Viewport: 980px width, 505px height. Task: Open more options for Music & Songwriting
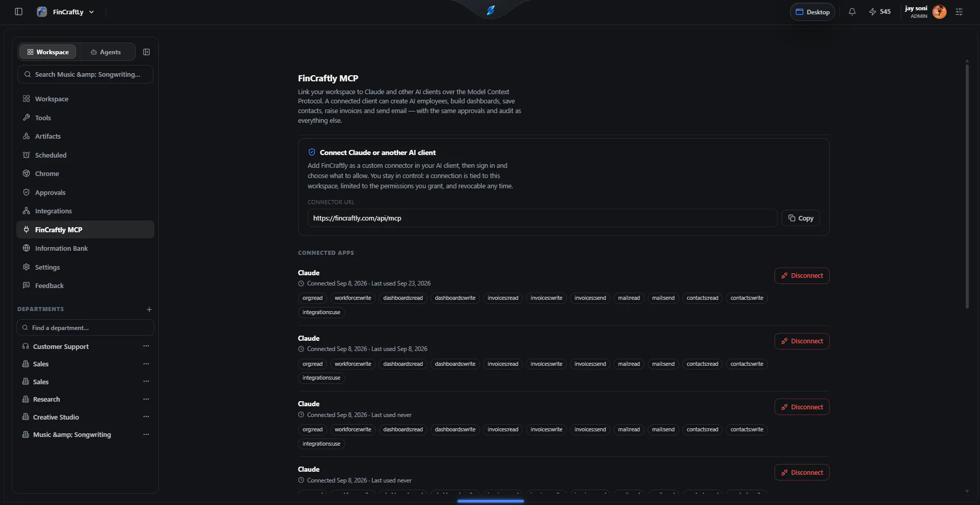pos(146,434)
